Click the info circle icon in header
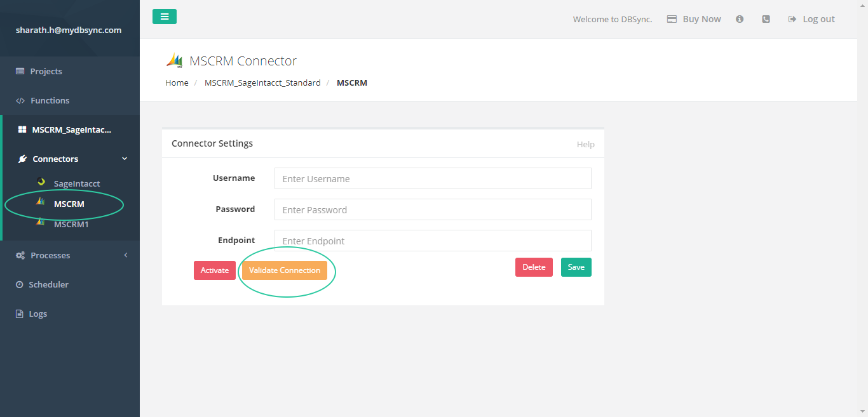The width and height of the screenshot is (868, 417). click(x=740, y=19)
